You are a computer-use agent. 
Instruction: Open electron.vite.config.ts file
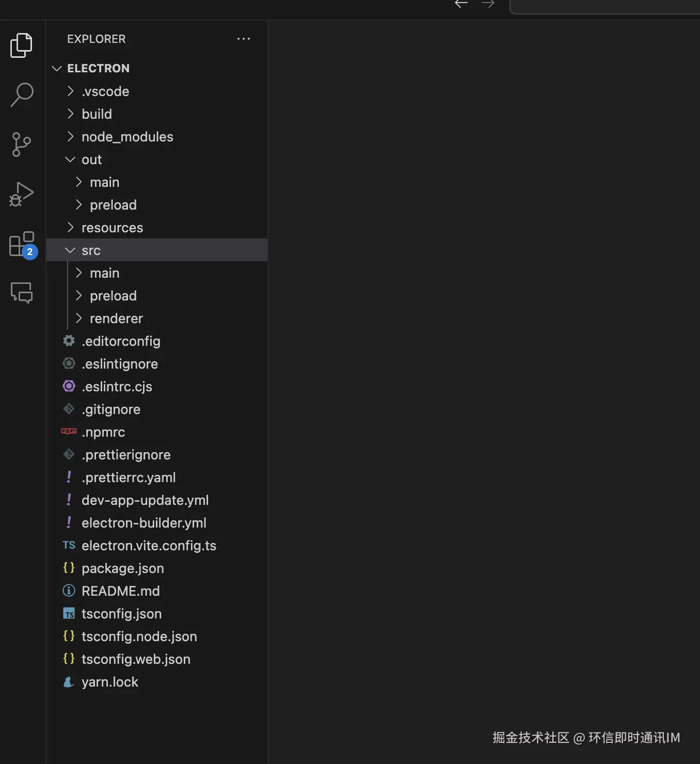(x=149, y=546)
